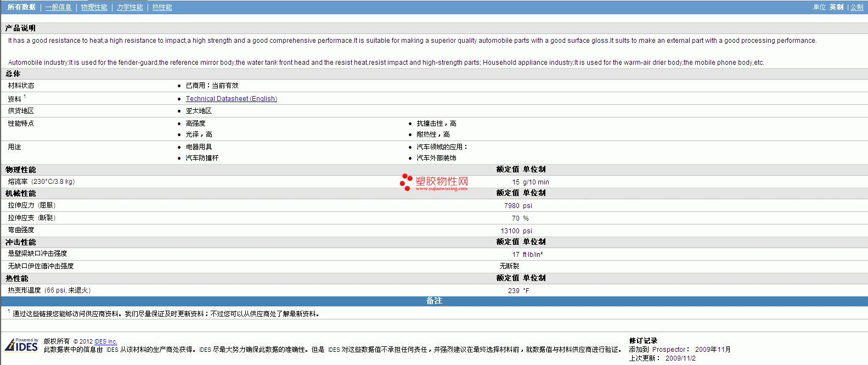
Task: Click the 机械性能 section header
Action: pyautogui.click(x=20, y=193)
